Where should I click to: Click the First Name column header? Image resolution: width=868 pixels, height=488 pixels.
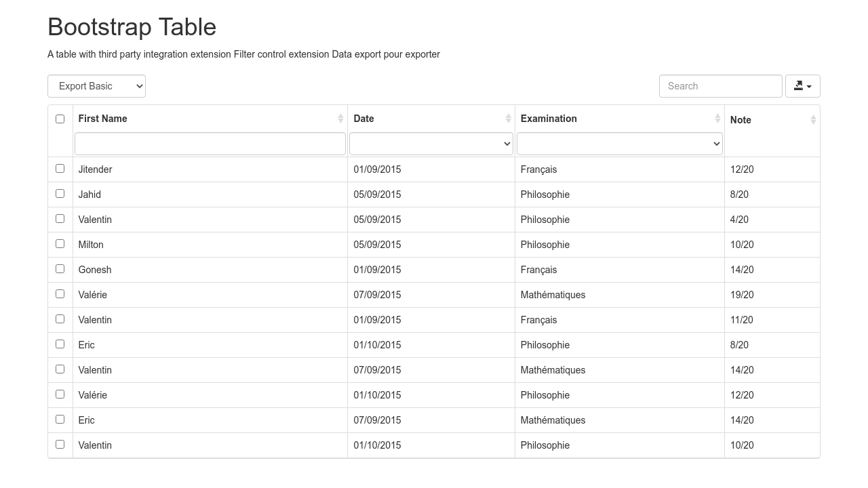point(103,119)
